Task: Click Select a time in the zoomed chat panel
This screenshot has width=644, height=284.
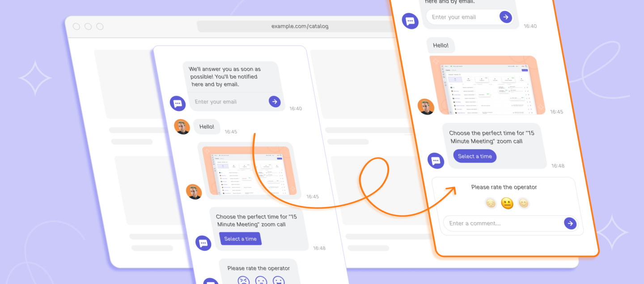Action: pyautogui.click(x=475, y=156)
